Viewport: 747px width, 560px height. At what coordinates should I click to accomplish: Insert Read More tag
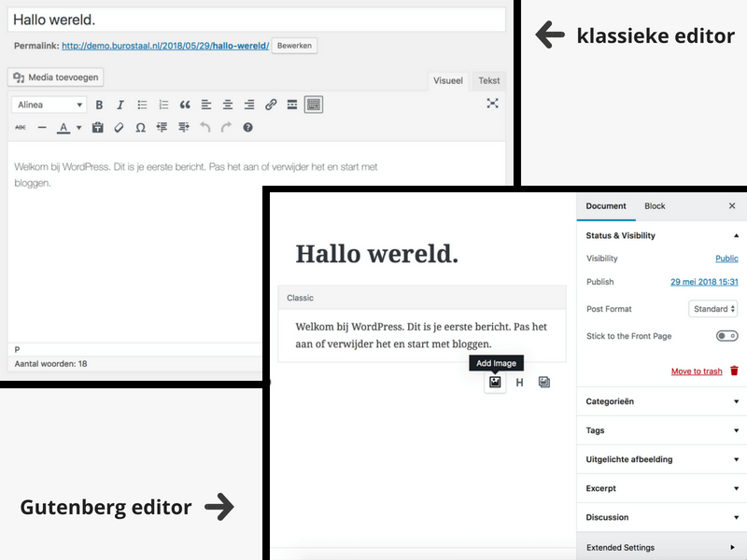292,105
